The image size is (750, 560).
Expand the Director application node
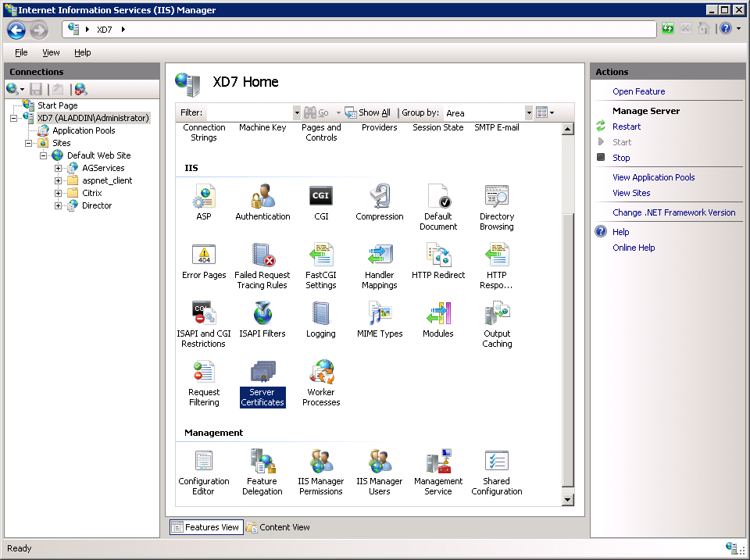[58, 205]
